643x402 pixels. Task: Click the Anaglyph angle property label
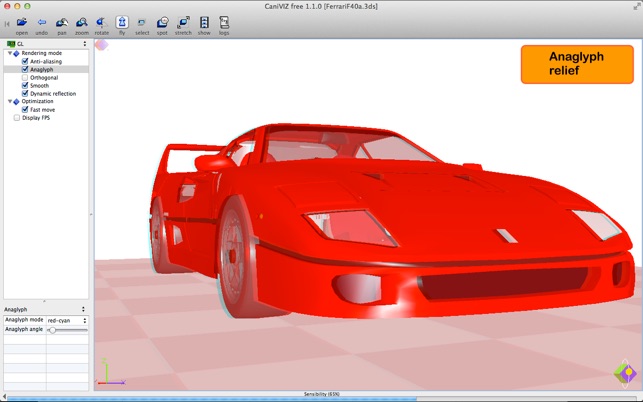click(x=24, y=329)
